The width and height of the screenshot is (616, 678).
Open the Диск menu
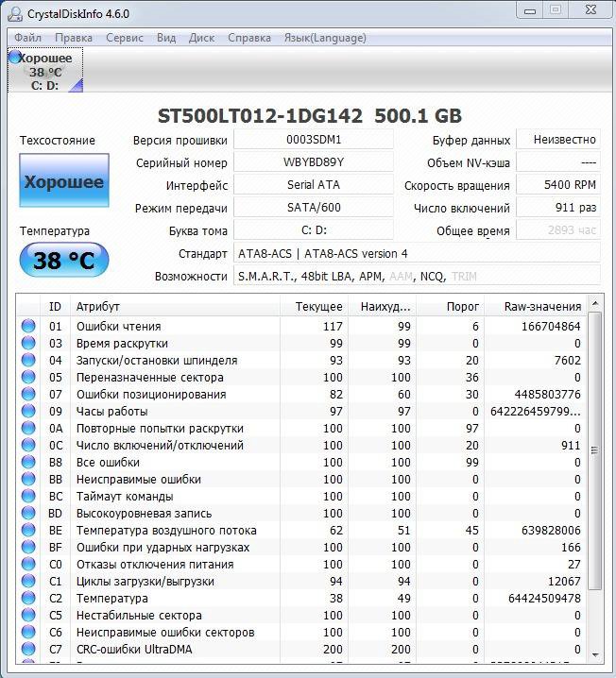(x=201, y=38)
